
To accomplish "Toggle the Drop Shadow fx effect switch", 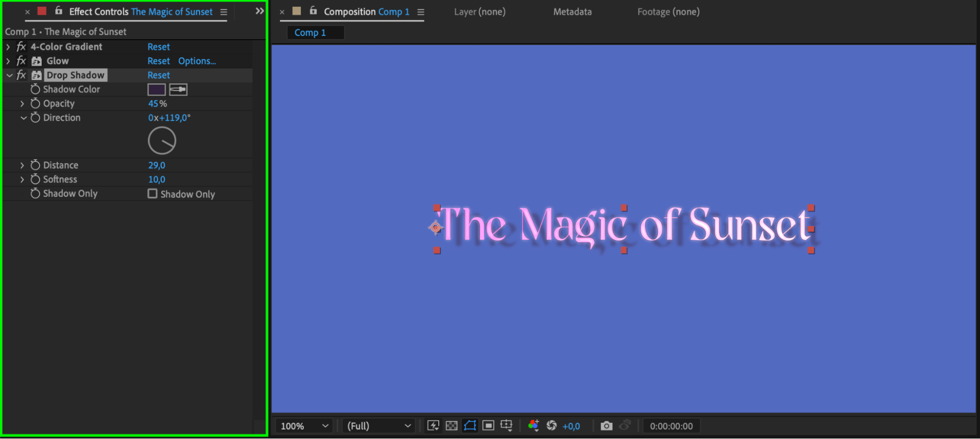I will (21, 75).
